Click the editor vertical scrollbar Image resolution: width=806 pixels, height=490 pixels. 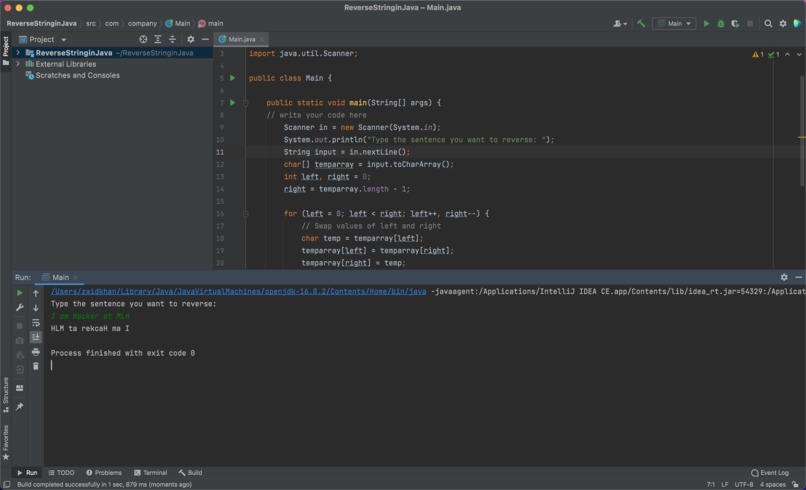pyautogui.click(x=802, y=131)
